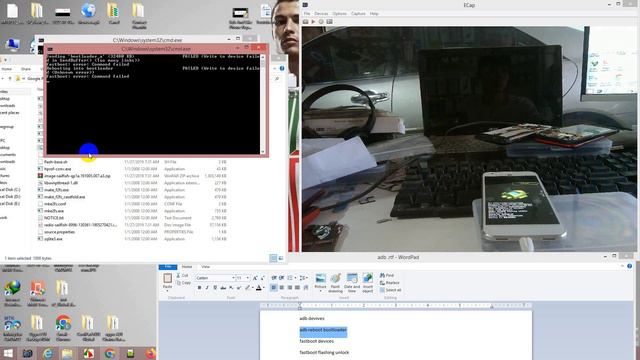This screenshot has width=640, height=360.
Task: Click the Copy command in WordPad
Action: click(x=184, y=282)
